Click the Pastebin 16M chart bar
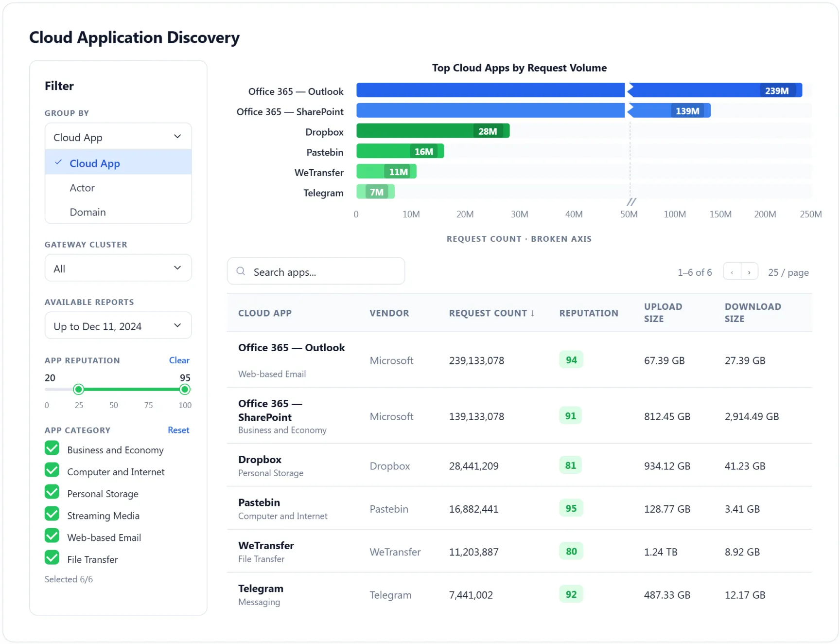 pyautogui.click(x=400, y=151)
